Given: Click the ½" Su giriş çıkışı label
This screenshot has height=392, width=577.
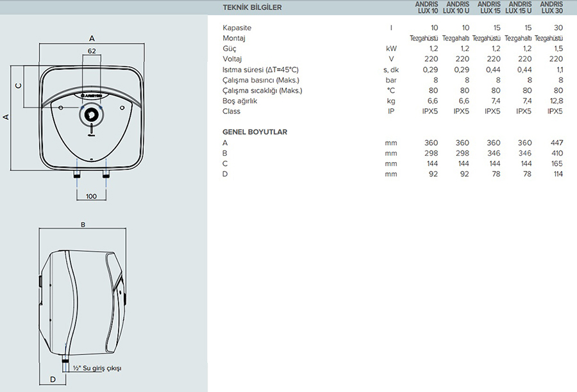Looking at the screenshot, I should point(97,368).
